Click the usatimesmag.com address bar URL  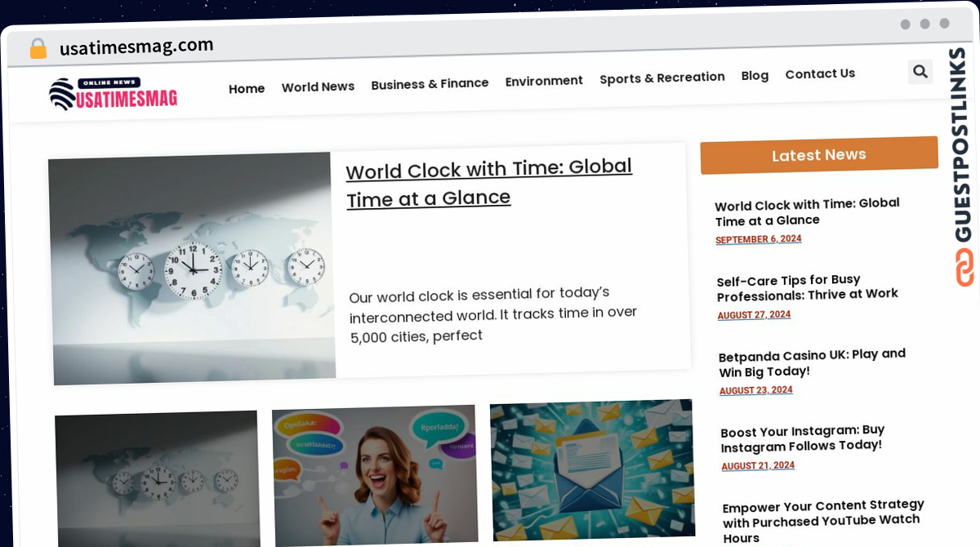(136, 47)
